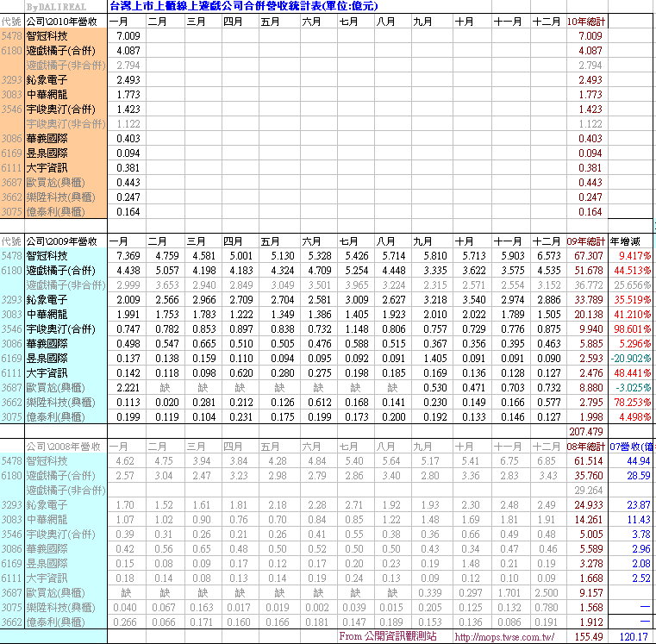
Task: Select 億泰利(興櫃) in the 2009 table
Action: (55, 416)
